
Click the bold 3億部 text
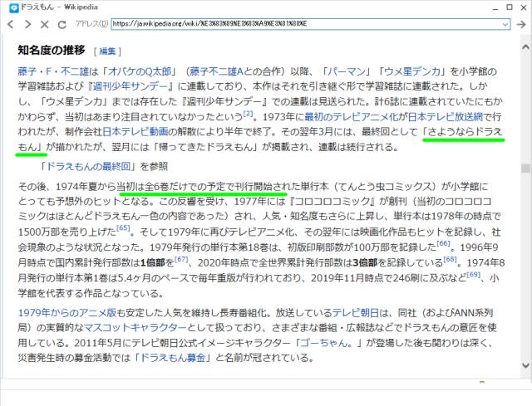(x=365, y=262)
